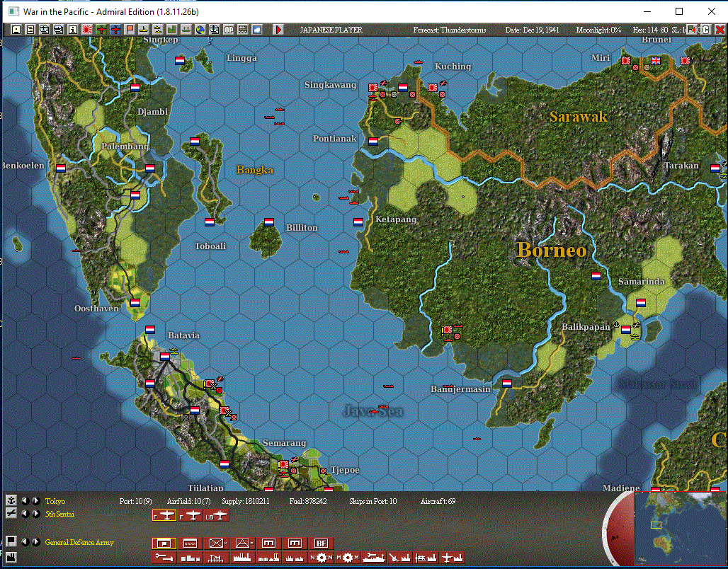
Task: Click the Dutch flag on Billiton island
Action: coord(269,222)
